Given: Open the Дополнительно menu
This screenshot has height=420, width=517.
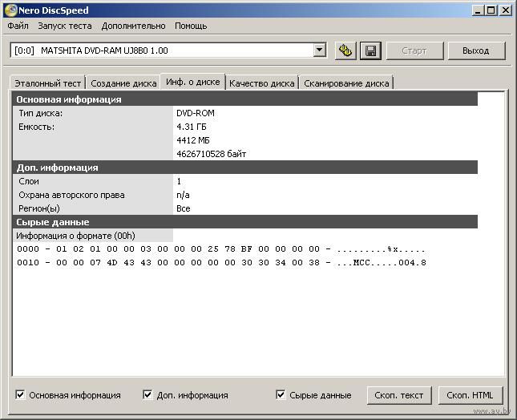Looking at the screenshot, I should click(x=133, y=26).
